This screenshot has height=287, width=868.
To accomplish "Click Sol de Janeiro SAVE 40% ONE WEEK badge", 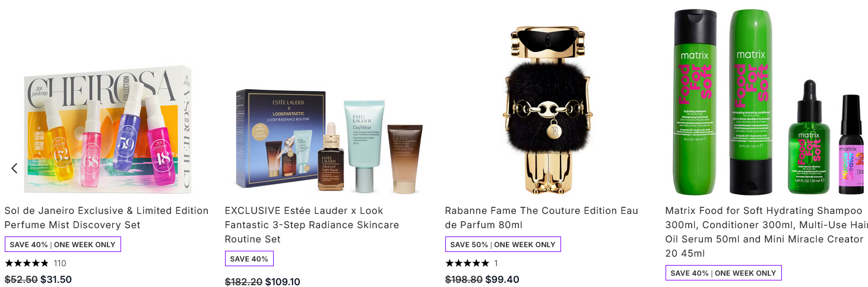I will [63, 244].
